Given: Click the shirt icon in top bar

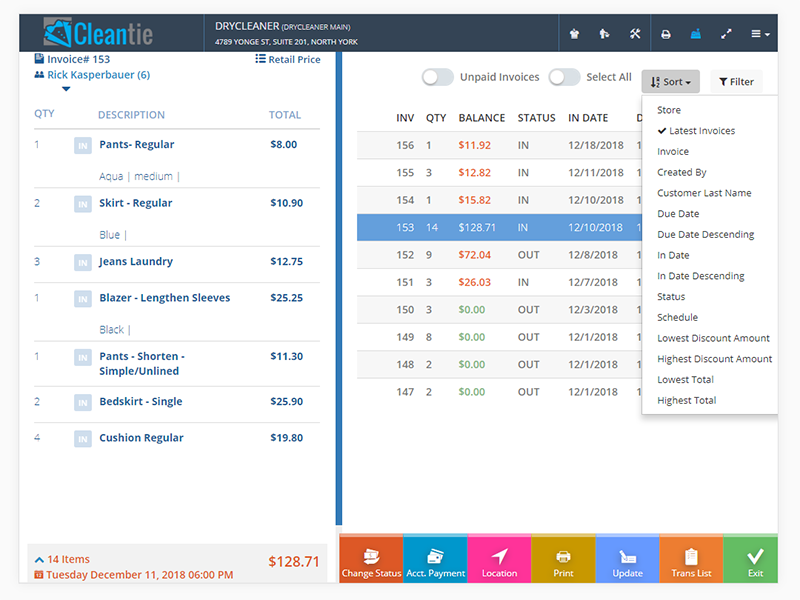Looking at the screenshot, I should pos(574,34).
